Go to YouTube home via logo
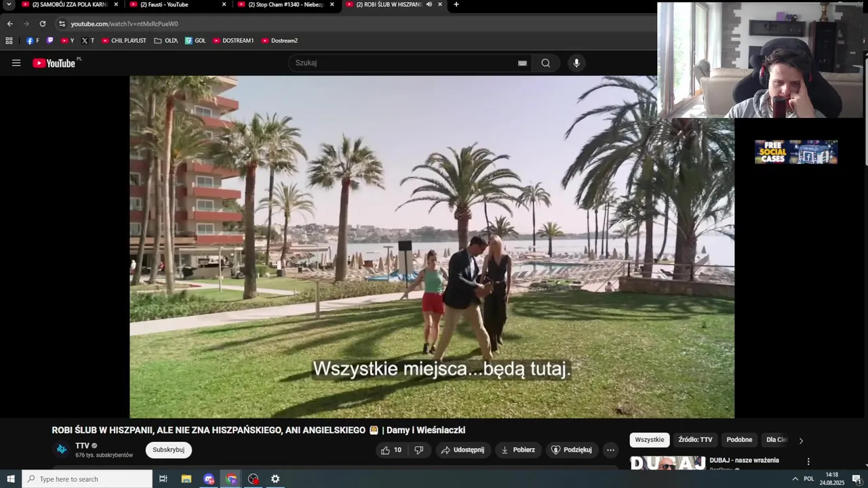868x488 pixels. 54,63
